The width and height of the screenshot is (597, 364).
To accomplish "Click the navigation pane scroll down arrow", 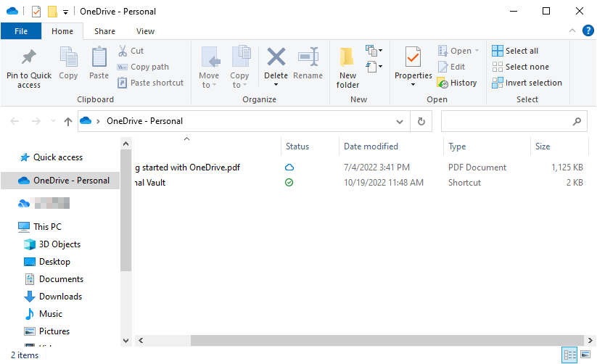I will (x=125, y=340).
